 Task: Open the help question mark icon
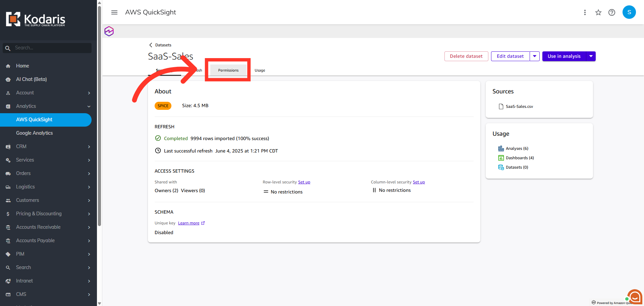point(612,12)
